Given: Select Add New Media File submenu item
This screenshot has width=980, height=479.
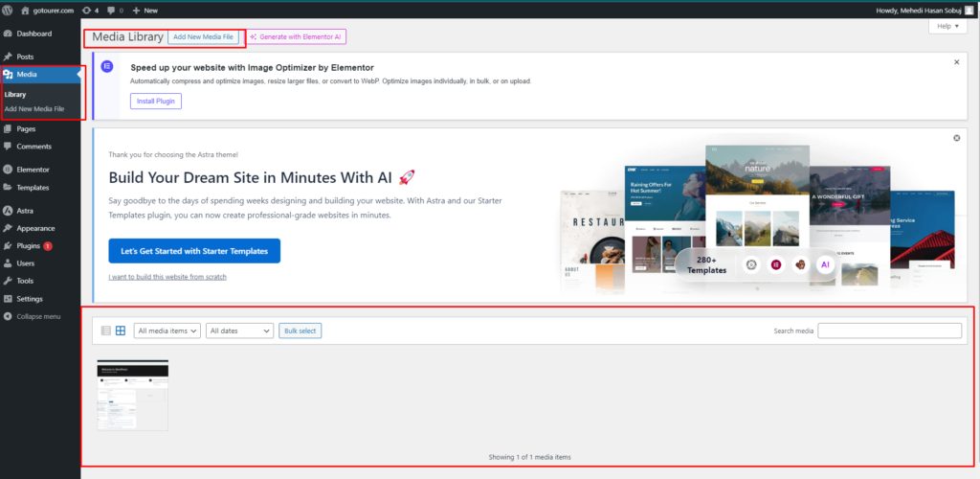Looking at the screenshot, I should click(34, 109).
